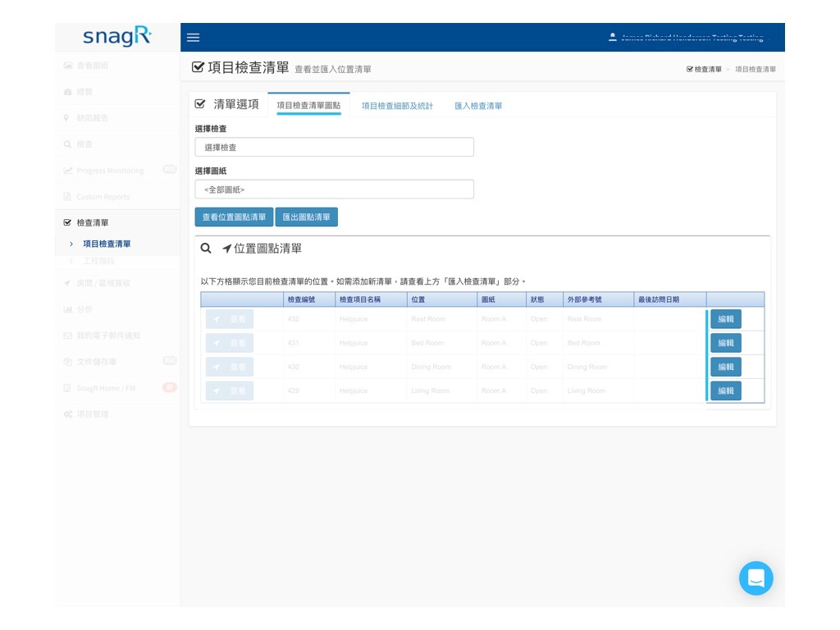840x630 pixels.
Task: Sort by the 圖紙 column header
Action: click(501, 299)
